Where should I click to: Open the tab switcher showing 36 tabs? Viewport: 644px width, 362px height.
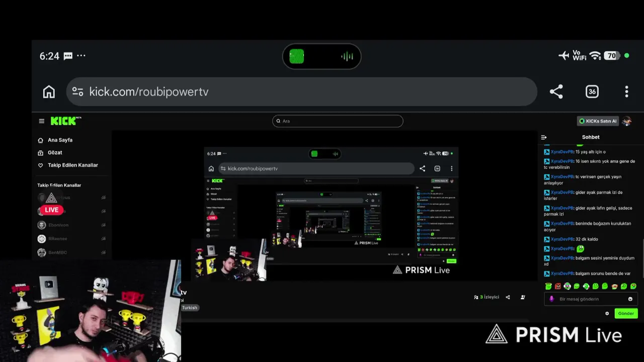coord(592,92)
